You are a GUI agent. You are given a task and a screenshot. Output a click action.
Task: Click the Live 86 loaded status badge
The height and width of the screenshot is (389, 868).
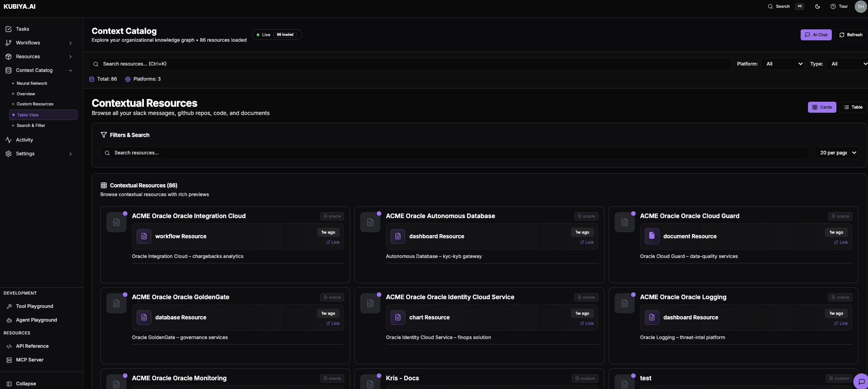click(277, 35)
